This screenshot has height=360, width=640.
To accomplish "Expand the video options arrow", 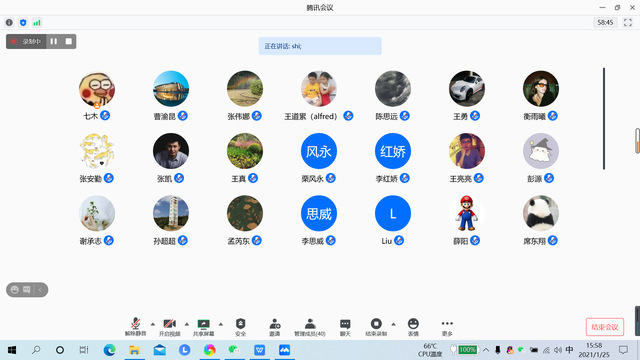I will click(187, 324).
